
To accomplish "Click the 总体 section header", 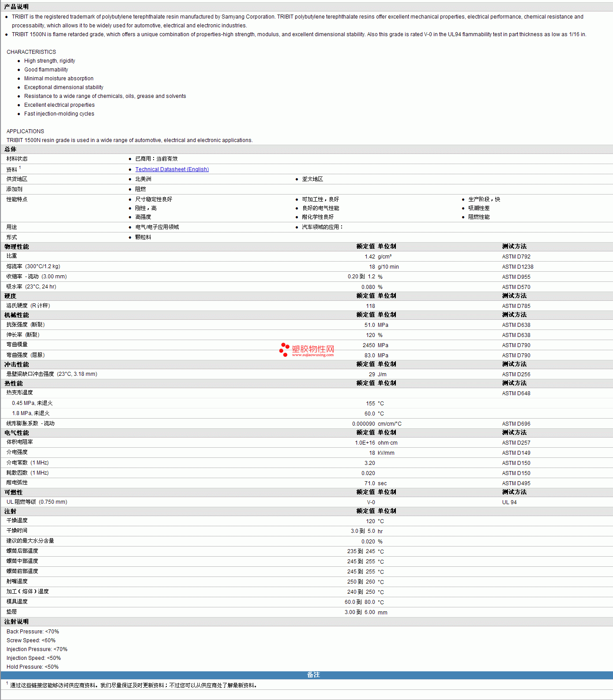I will [x=10, y=150].
